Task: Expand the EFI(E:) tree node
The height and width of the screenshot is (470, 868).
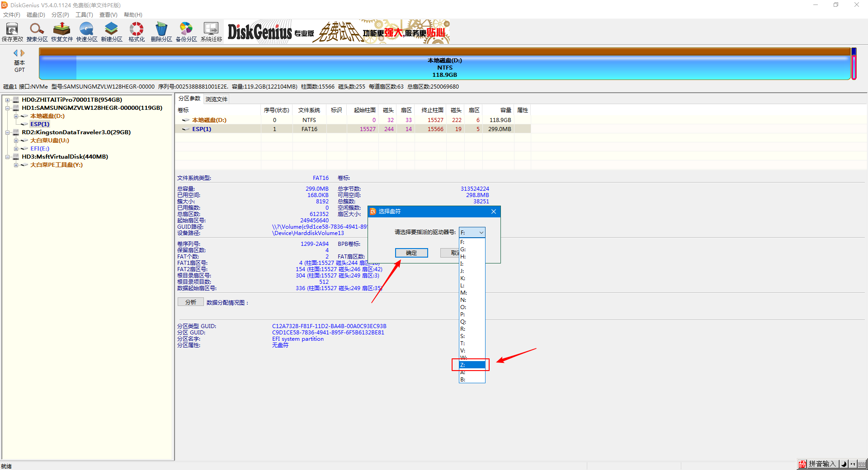Action: pyautogui.click(x=16, y=149)
